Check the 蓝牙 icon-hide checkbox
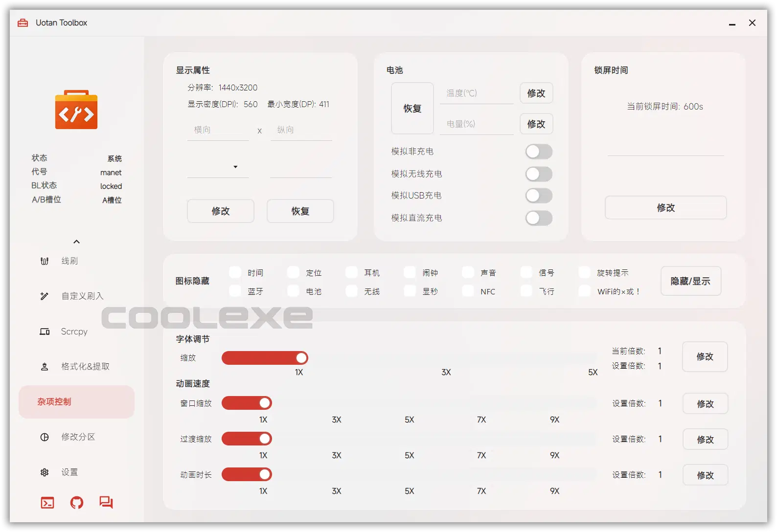 pyautogui.click(x=235, y=291)
